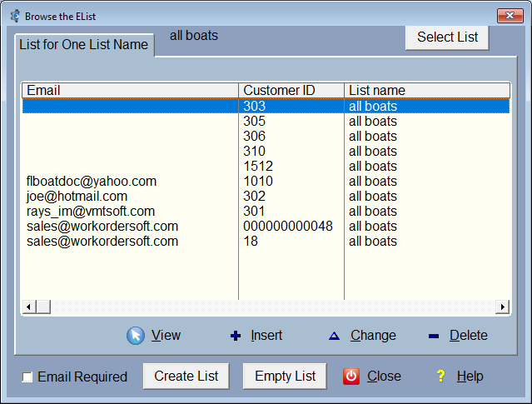Click the horizontal scrollbar left arrow
This screenshot has height=404, width=532.
29,307
